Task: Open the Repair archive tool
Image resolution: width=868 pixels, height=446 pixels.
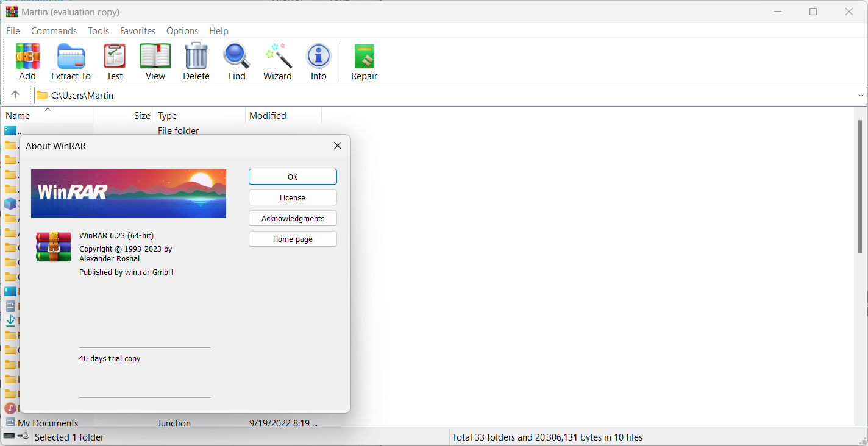Action: pyautogui.click(x=364, y=61)
